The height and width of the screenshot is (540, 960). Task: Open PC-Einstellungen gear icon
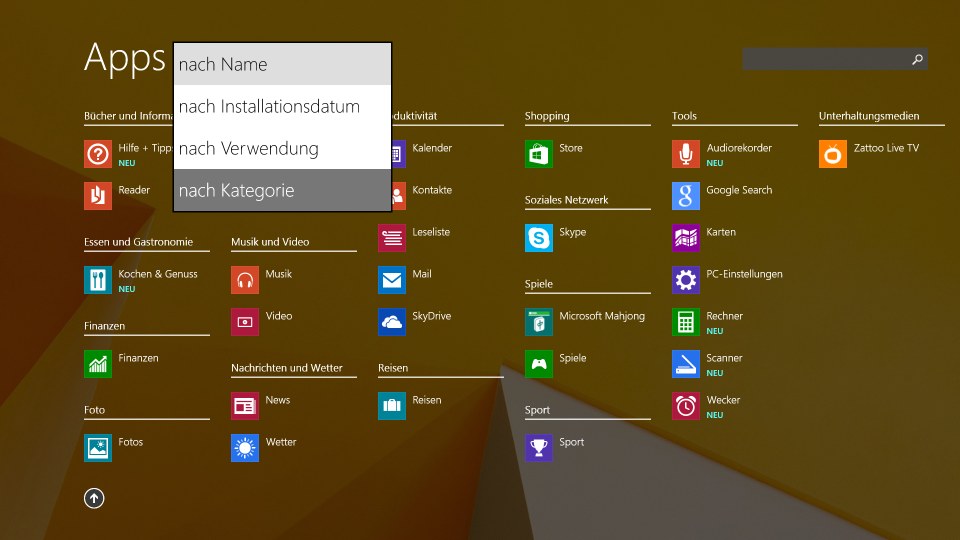(x=686, y=280)
